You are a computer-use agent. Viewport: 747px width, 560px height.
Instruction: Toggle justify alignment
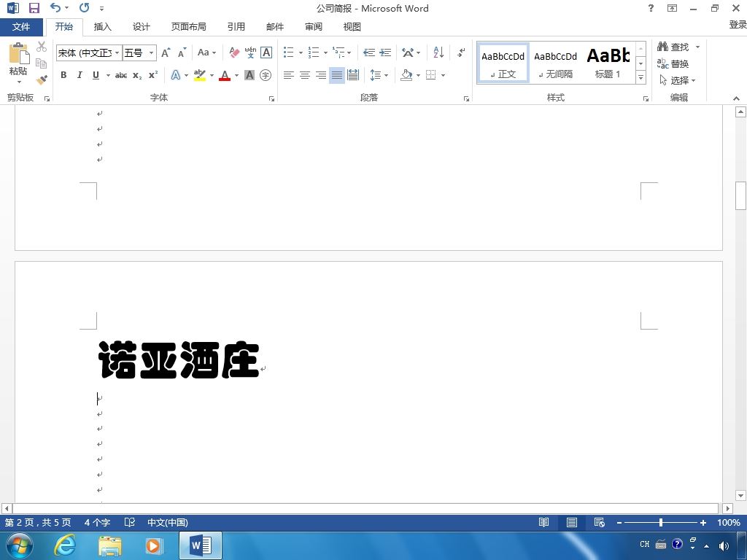click(x=337, y=75)
